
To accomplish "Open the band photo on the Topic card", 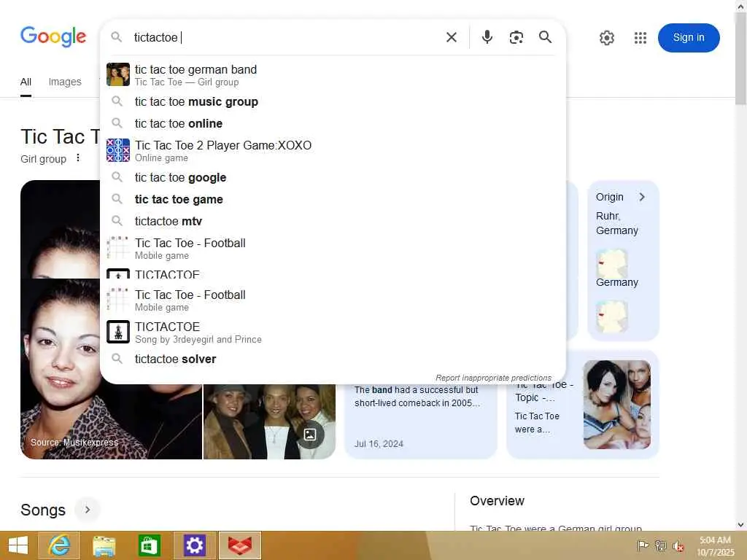I will point(617,404).
